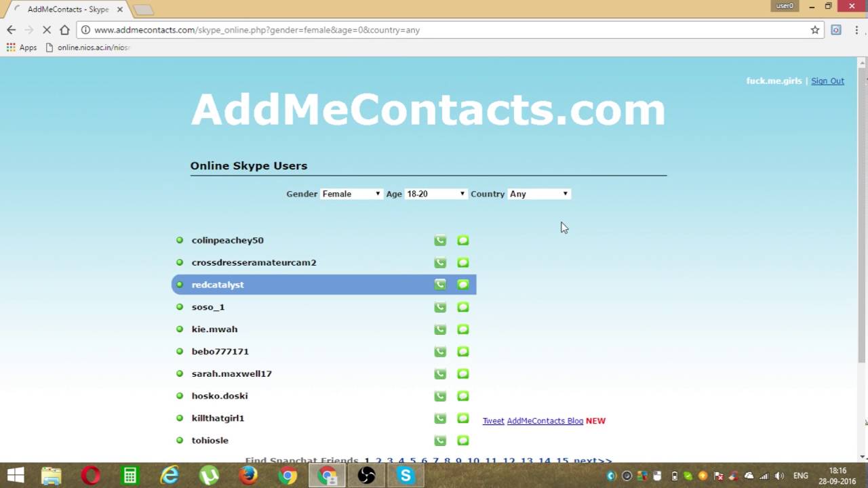
Task: Stop loading the page
Action: [x=46, y=30]
